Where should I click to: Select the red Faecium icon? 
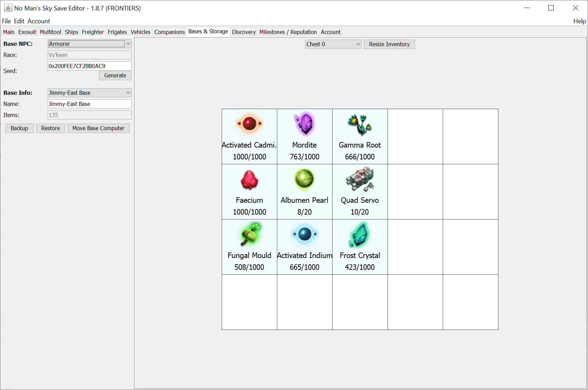pyautogui.click(x=250, y=180)
